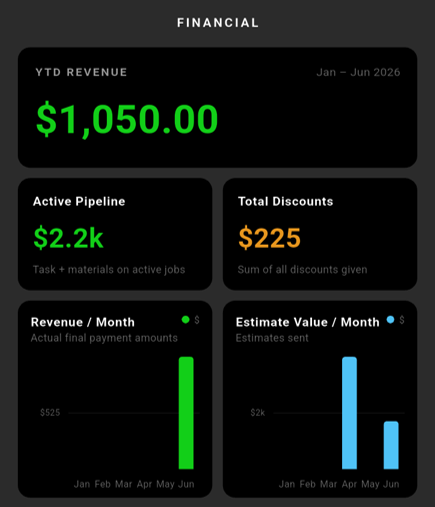Click the $1,050.00 revenue amount
Image resolution: width=435 pixels, height=507 pixels.
click(127, 119)
